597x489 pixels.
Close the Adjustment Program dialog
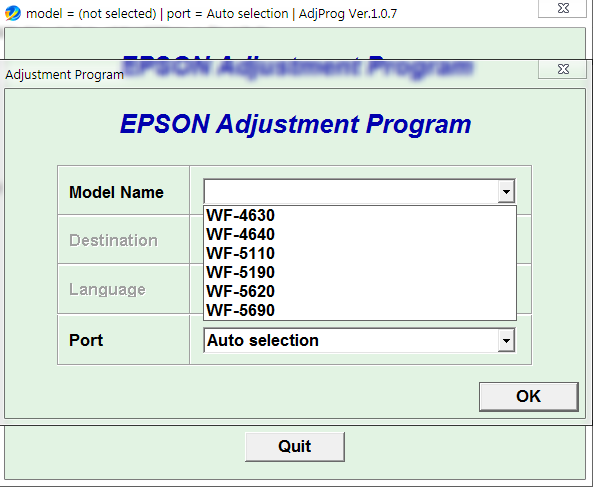[563, 69]
